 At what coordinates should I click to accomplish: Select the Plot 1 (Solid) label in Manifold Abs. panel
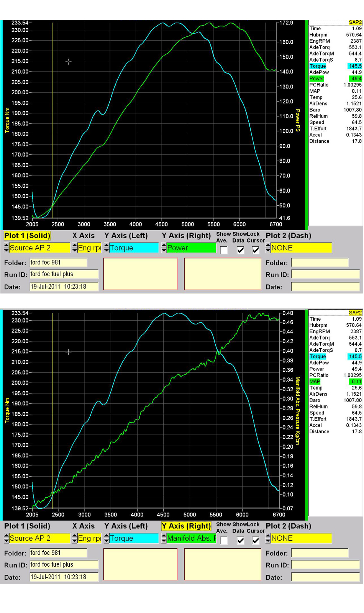click(27, 526)
